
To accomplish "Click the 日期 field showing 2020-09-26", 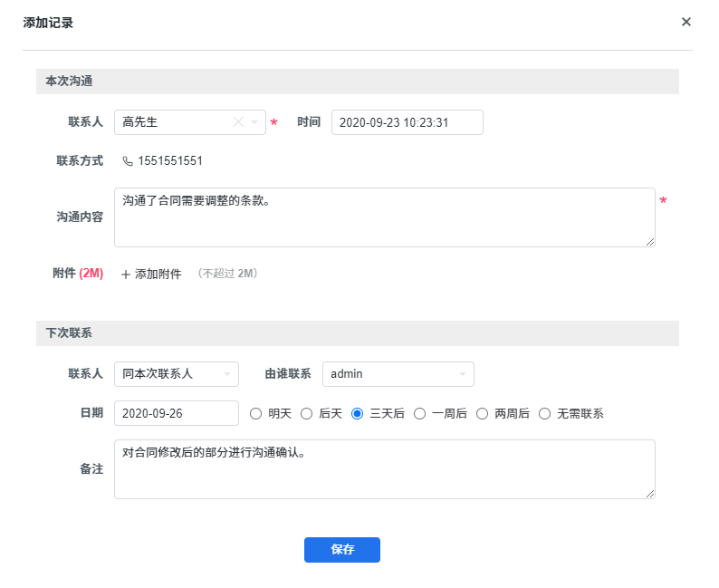I will [177, 413].
